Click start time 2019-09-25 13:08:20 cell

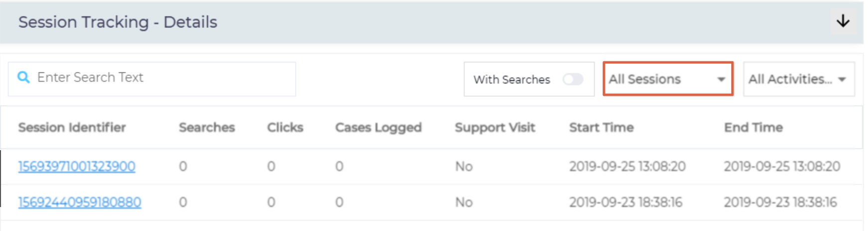[x=627, y=166]
